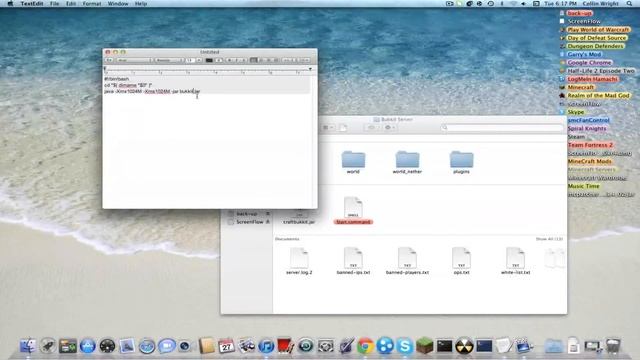Click Show All in Documents section

pyautogui.click(x=549, y=239)
